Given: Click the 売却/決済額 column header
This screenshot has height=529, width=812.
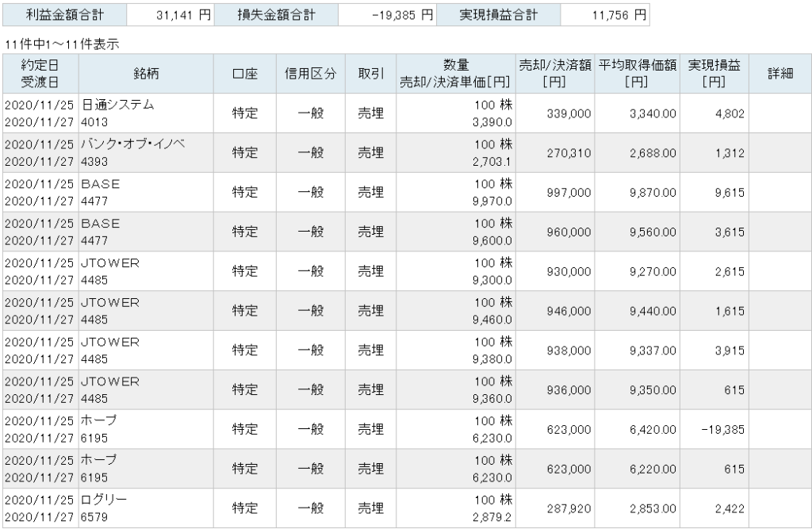Looking at the screenshot, I should tap(555, 74).
